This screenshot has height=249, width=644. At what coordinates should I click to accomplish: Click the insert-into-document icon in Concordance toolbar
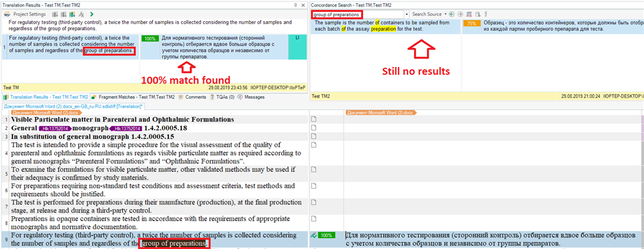477,14
